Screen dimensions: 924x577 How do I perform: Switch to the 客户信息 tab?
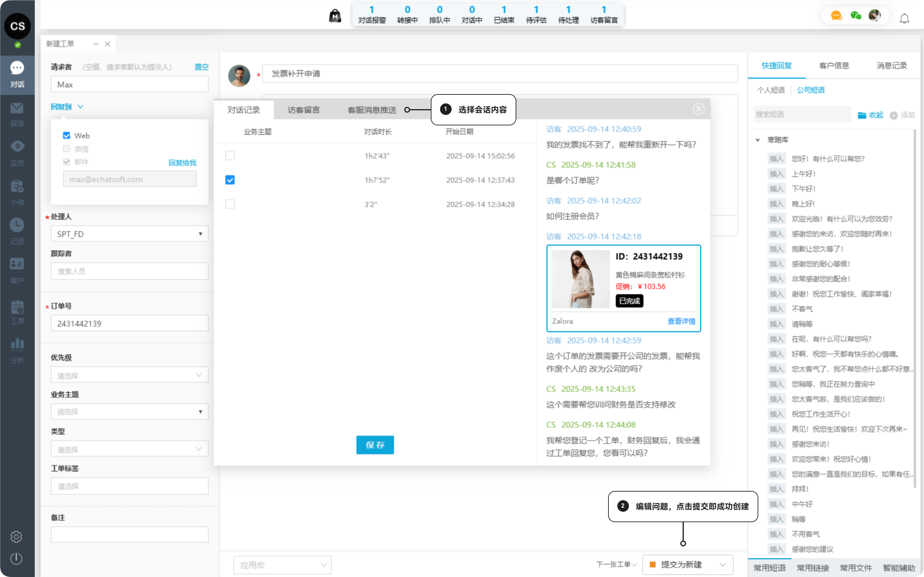834,66
